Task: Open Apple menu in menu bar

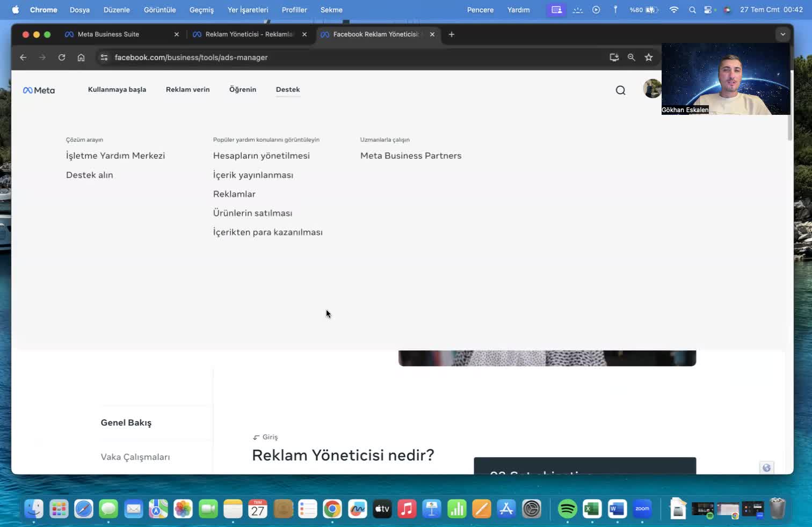Action: tap(16, 10)
